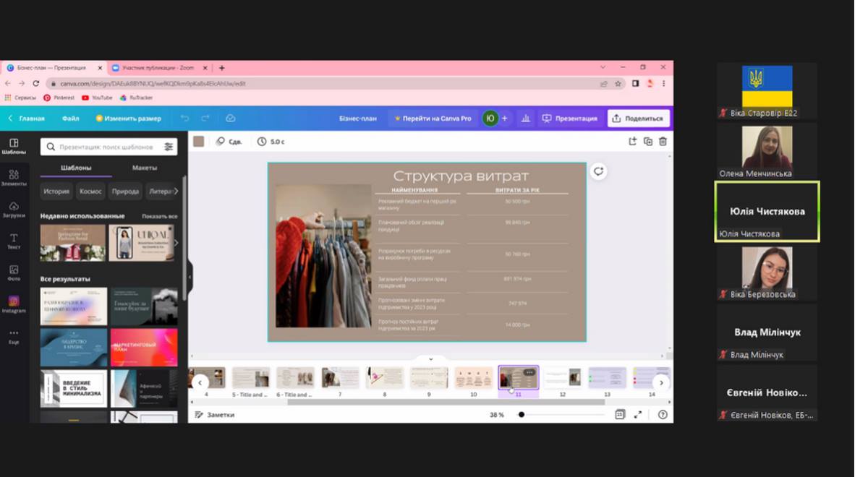Duplicate the current page
The height and width of the screenshot is (477, 868).
pos(647,142)
